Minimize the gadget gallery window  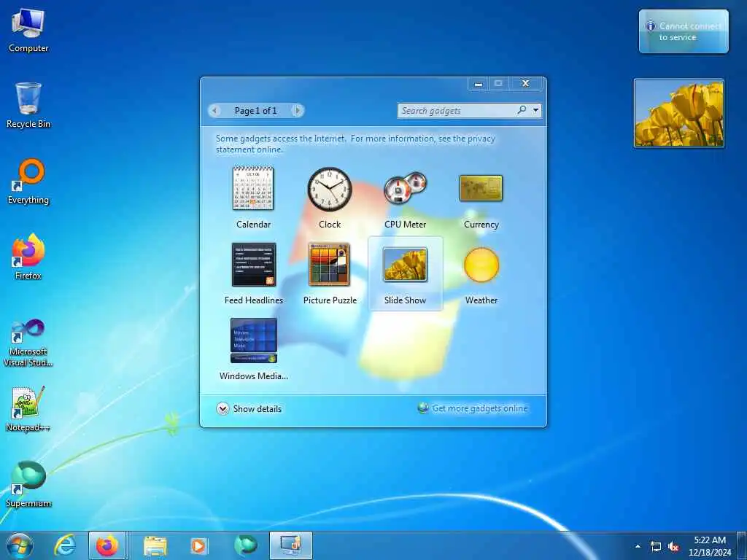click(479, 83)
